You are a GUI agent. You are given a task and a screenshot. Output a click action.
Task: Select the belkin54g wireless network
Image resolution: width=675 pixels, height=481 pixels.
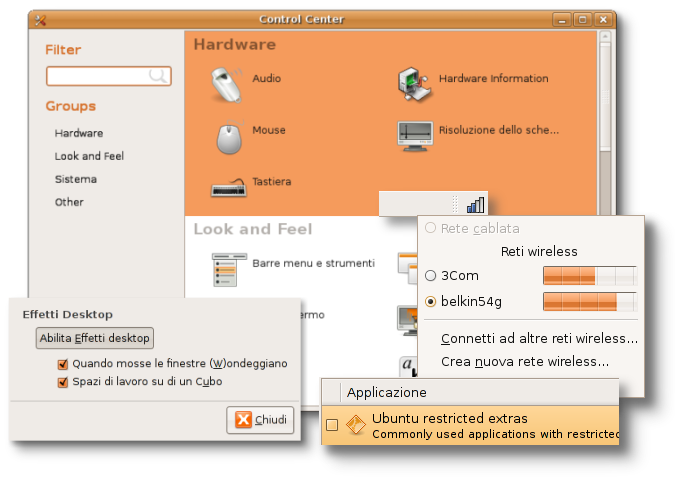pyautogui.click(x=431, y=301)
